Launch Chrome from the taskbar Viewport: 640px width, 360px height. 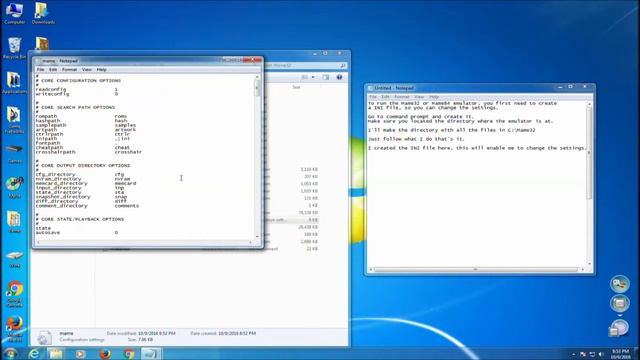pos(129,354)
